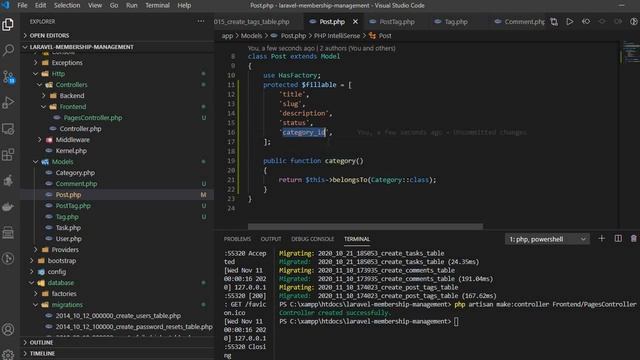This screenshot has height=360, width=640.
Task: Open View menu
Action: pyautogui.click(x=95, y=5)
